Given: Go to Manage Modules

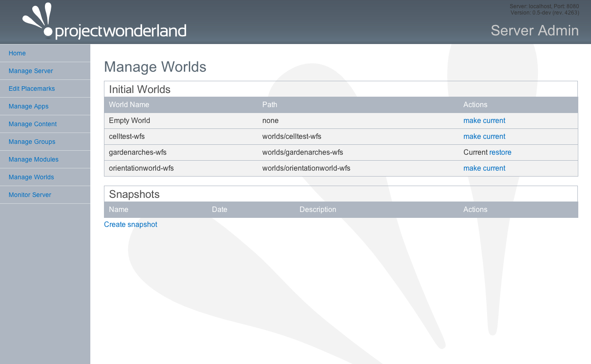Looking at the screenshot, I should click(x=34, y=159).
